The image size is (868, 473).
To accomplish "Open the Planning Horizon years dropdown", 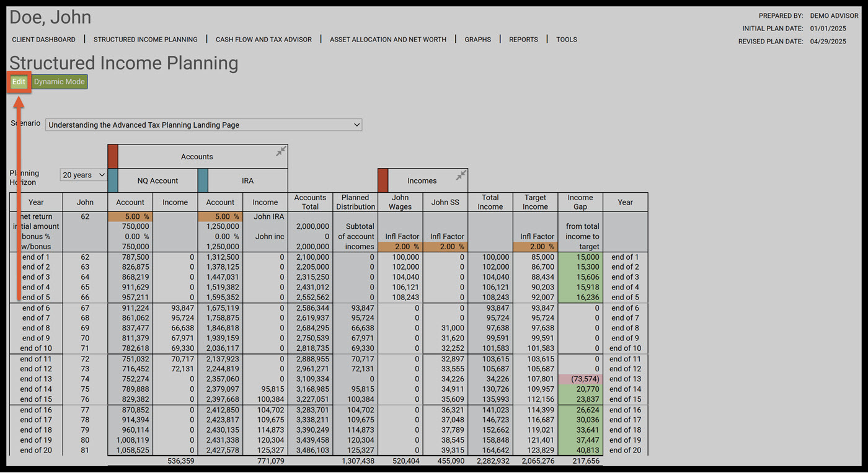I will coord(84,175).
